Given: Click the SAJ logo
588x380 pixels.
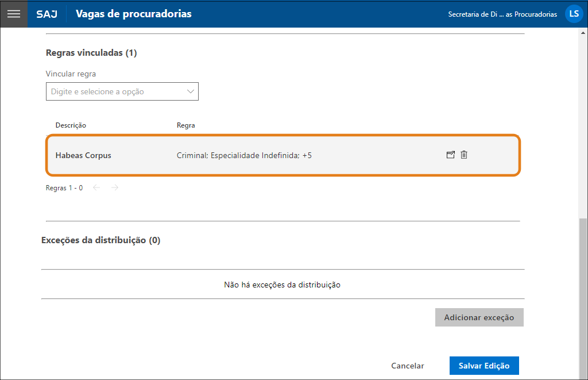Looking at the screenshot, I should point(47,14).
